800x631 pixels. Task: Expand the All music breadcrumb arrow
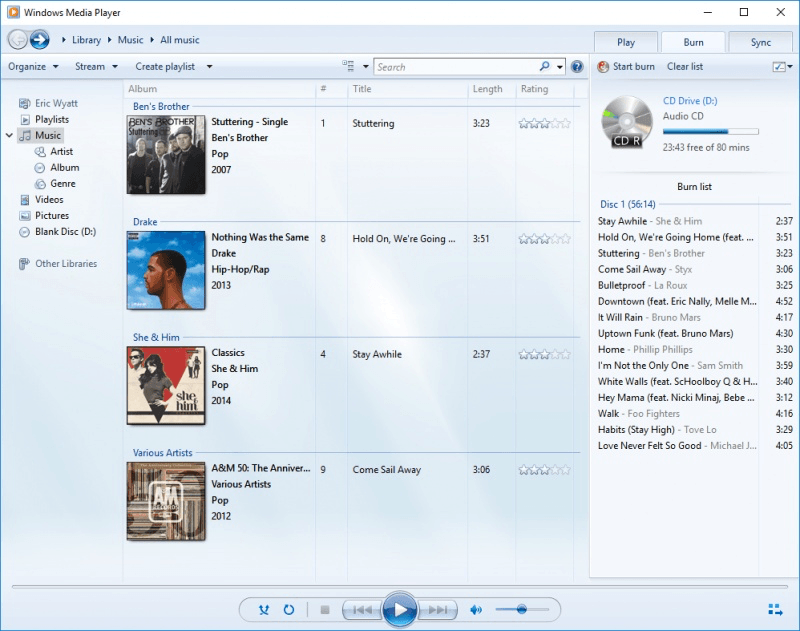point(152,40)
